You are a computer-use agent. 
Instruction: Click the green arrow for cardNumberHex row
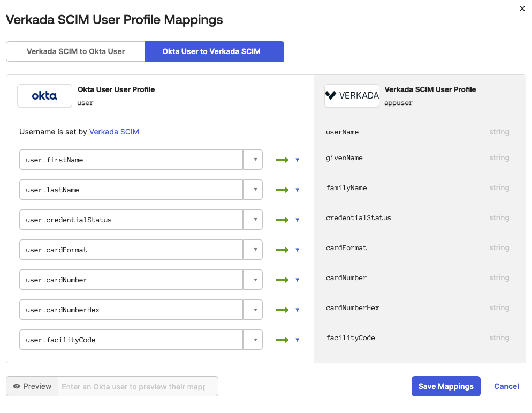[x=282, y=310]
